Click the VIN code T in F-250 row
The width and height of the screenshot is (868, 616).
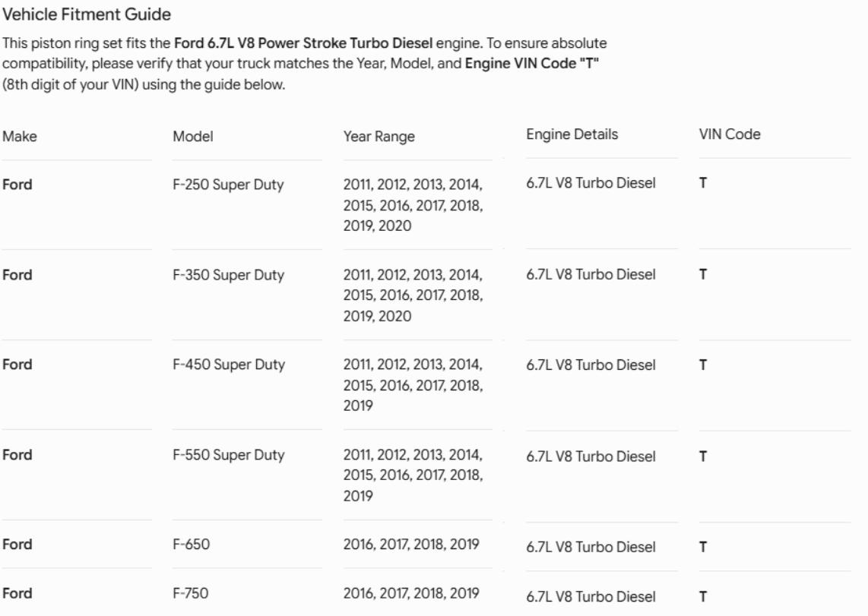703,183
